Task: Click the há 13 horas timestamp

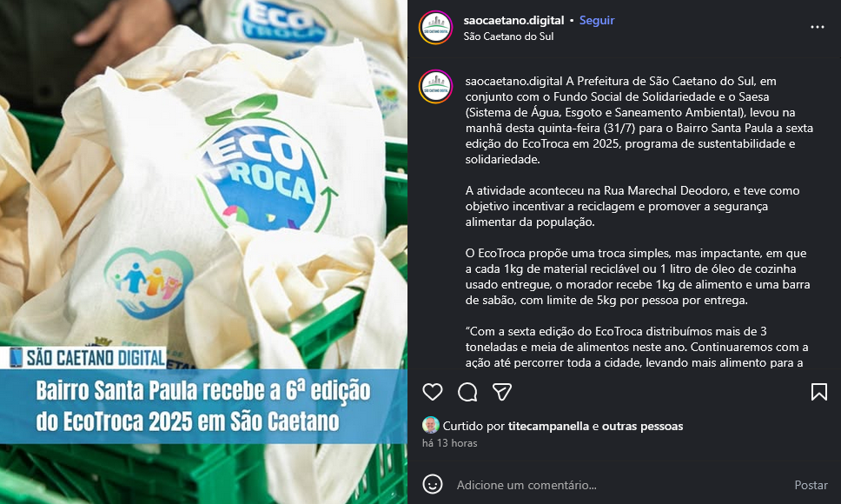Action: tap(449, 443)
